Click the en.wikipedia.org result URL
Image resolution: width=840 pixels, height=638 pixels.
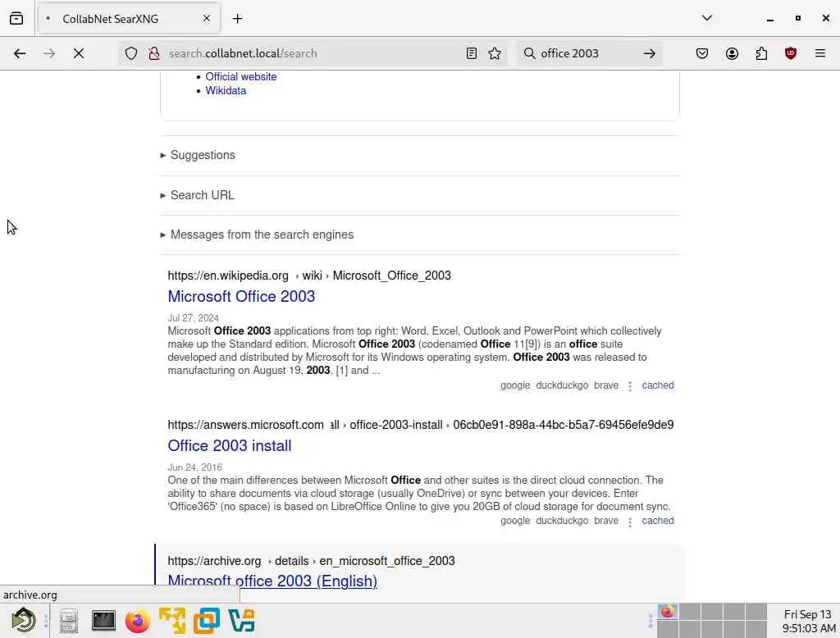point(309,276)
